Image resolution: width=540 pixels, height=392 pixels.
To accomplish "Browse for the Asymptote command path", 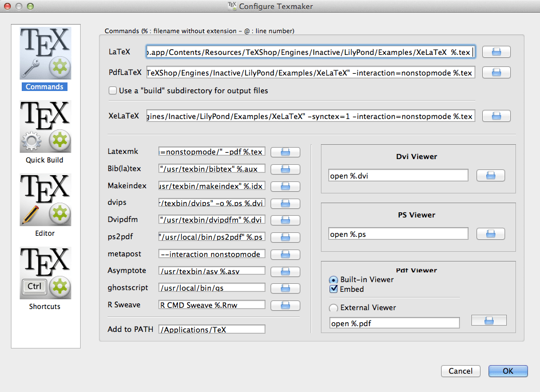I will [285, 272].
